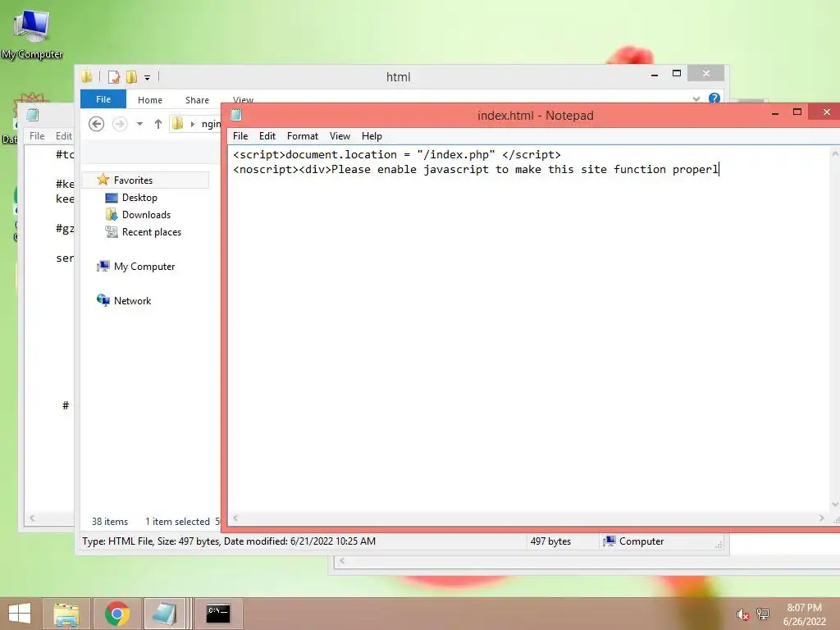840x630 pixels.
Task: Launch Google Chrome from the taskbar
Action: click(x=117, y=614)
